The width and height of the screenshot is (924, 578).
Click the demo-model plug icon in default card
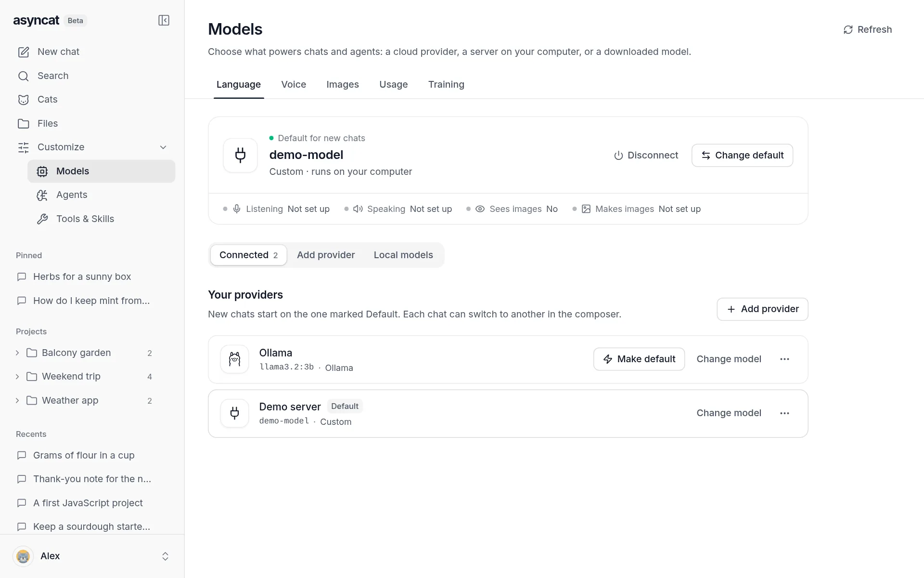240,155
